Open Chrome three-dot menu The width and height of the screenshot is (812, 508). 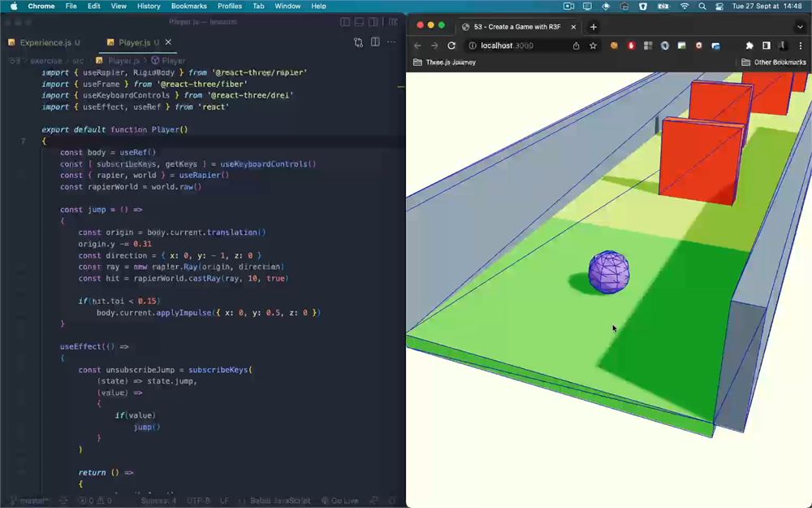coord(801,46)
